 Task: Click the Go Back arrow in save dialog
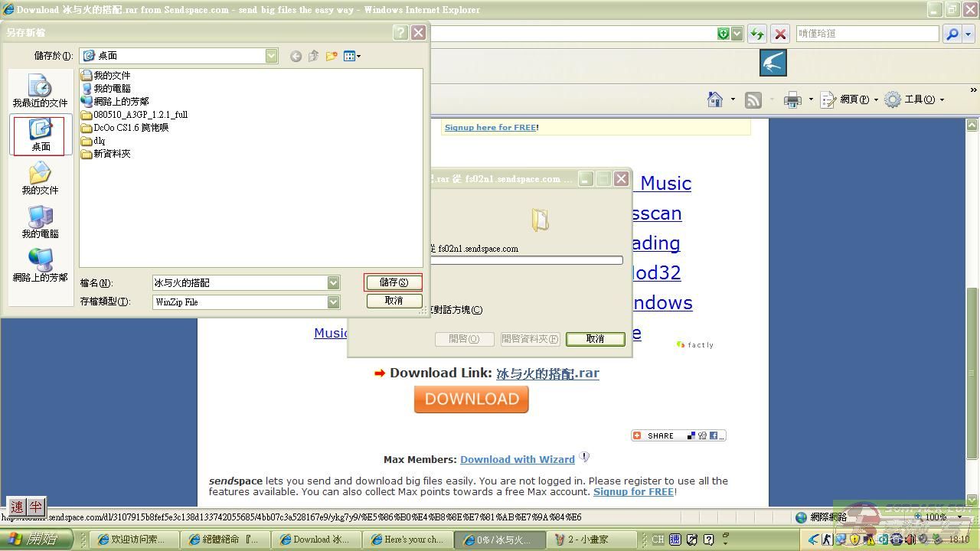(296, 56)
